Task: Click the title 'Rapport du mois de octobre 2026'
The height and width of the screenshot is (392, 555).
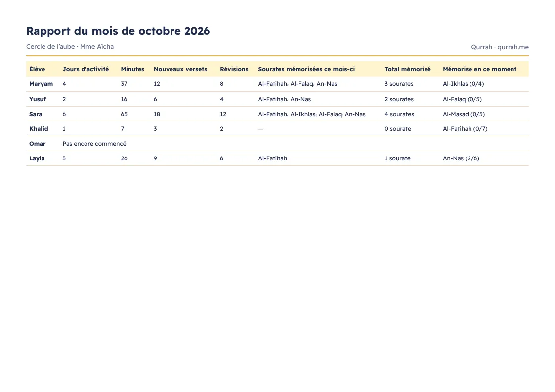Action: click(118, 31)
